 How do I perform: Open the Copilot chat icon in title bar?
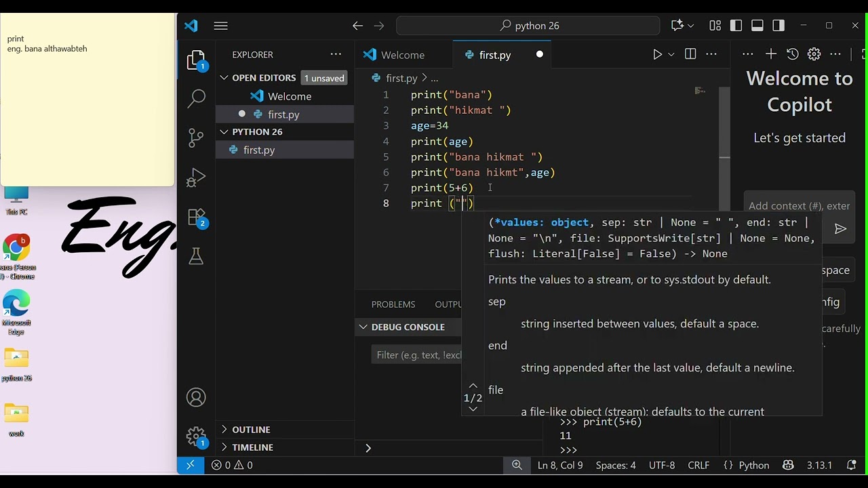coord(677,26)
